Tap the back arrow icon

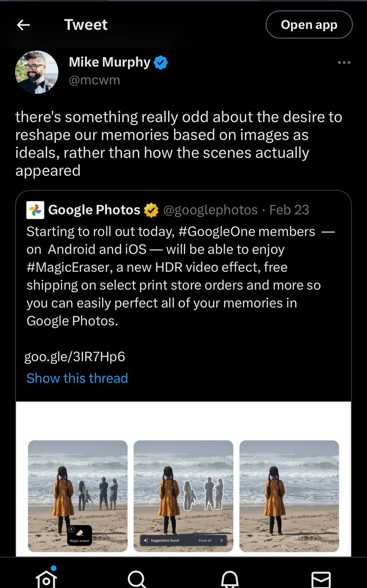click(23, 25)
